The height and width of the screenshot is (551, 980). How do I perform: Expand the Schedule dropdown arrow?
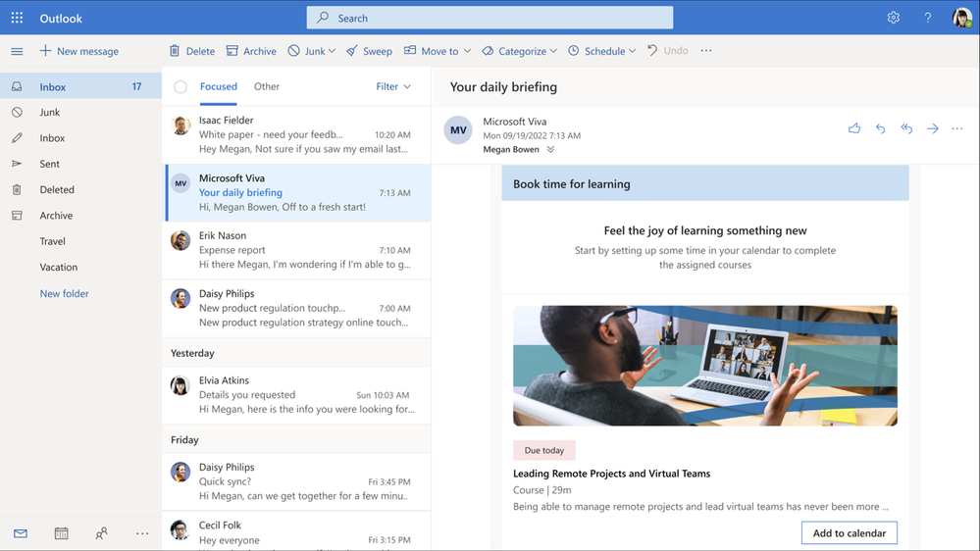[x=633, y=51]
